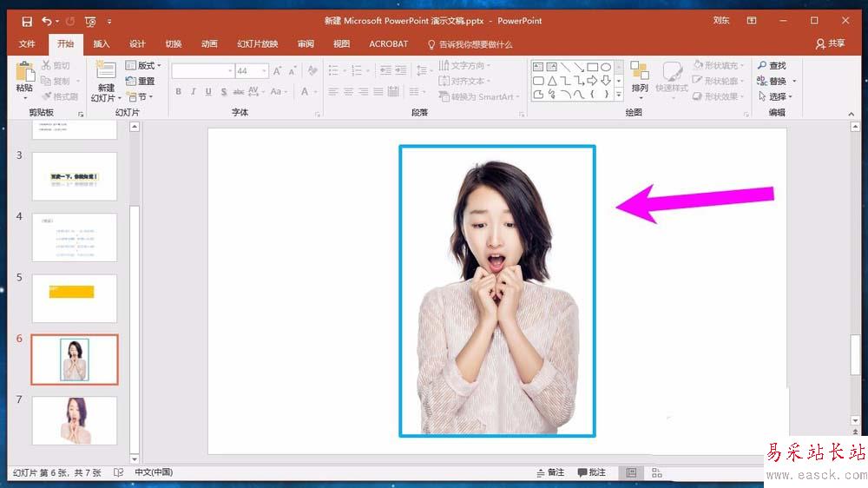Image resolution: width=868 pixels, height=488 pixels.
Task: Click 形状填充 (Shape Fill) button
Action: pyautogui.click(x=718, y=65)
